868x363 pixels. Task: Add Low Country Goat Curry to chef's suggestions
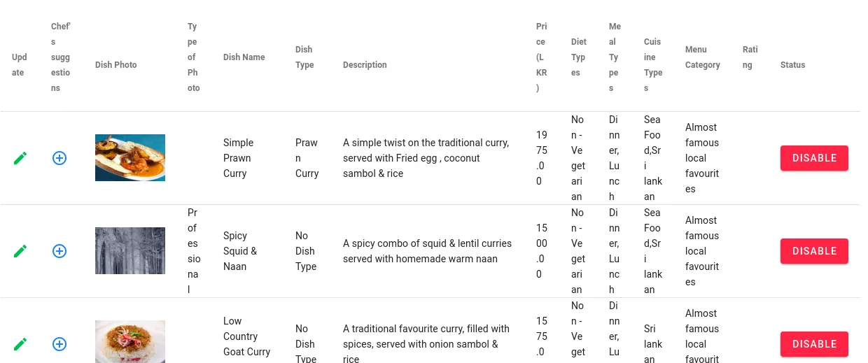59,344
